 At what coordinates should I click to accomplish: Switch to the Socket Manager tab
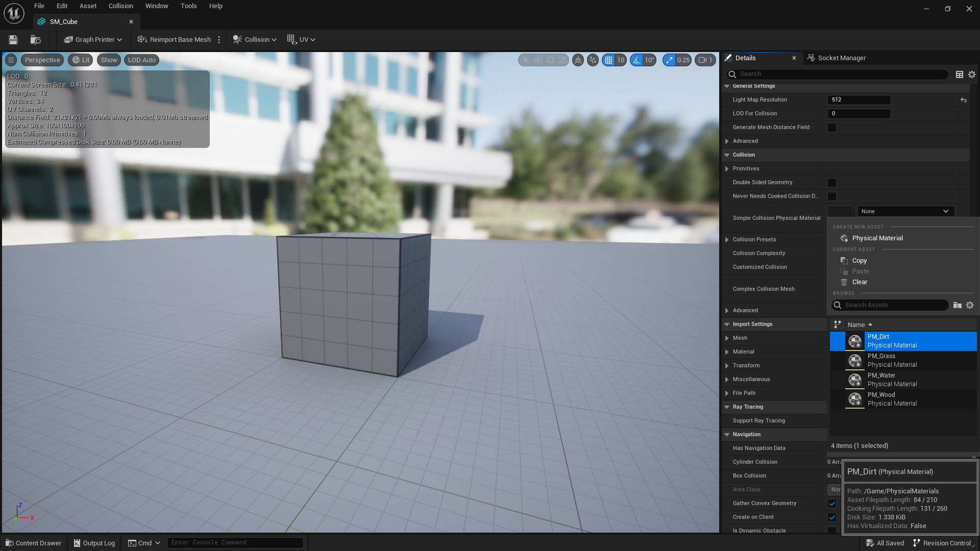841,58
